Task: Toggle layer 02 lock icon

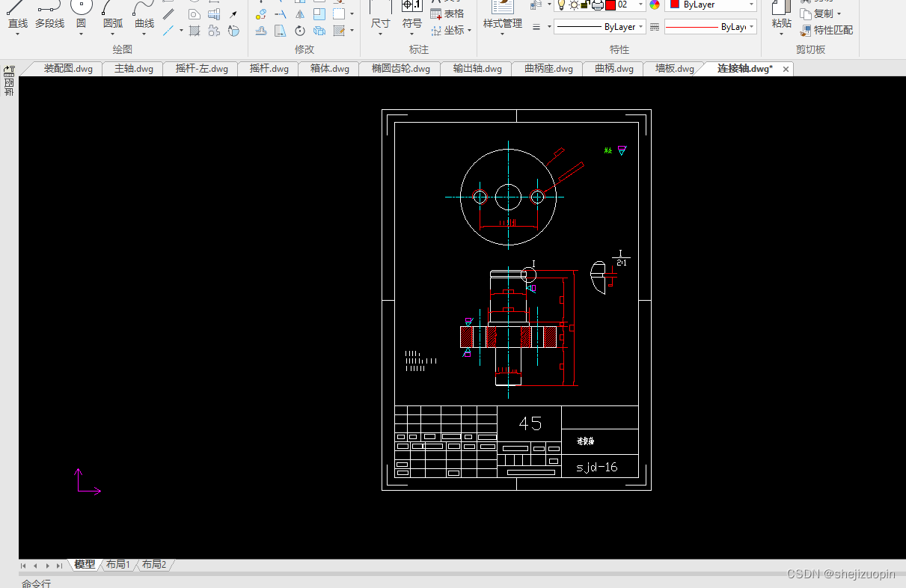Action: [x=584, y=4]
